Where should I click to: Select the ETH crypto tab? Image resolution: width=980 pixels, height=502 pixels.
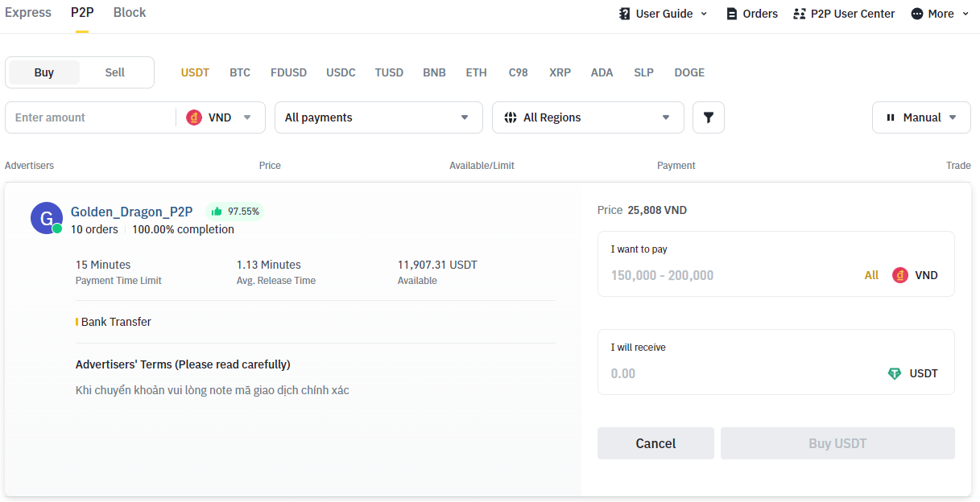click(x=476, y=72)
